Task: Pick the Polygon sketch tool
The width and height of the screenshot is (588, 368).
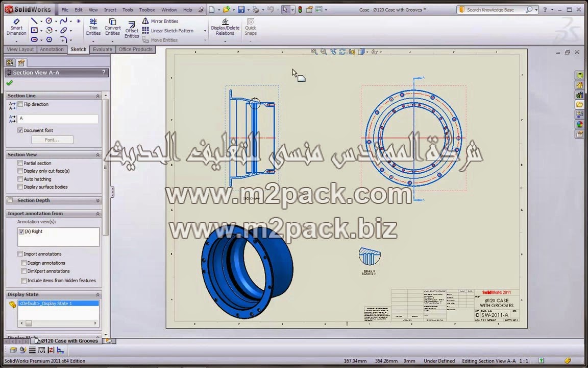Action: point(49,39)
